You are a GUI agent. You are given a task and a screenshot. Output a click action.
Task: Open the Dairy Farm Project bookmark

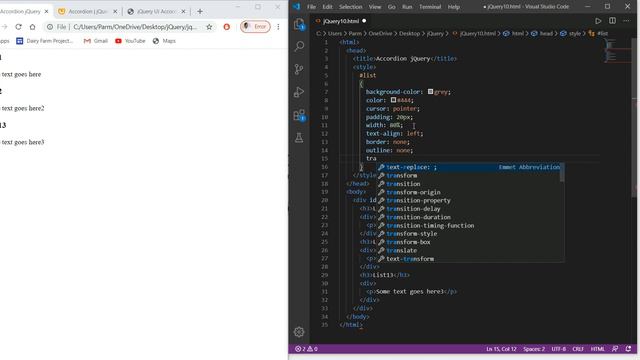click(44, 41)
